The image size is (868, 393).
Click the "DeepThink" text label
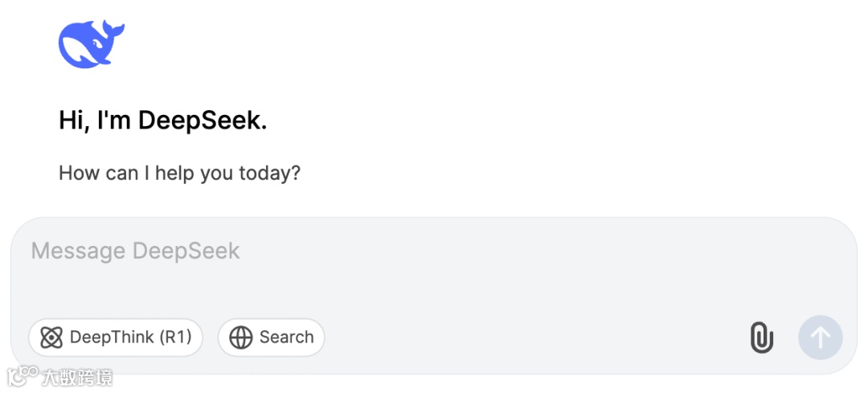(x=112, y=338)
